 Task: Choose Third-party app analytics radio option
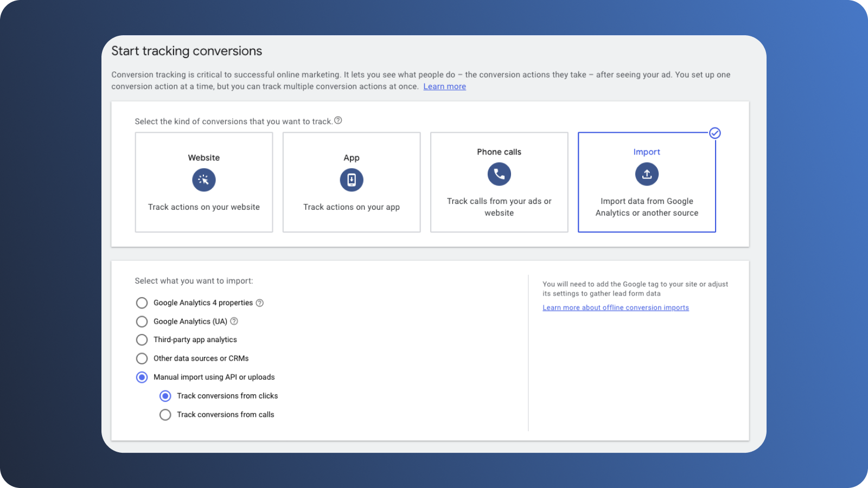pyautogui.click(x=142, y=340)
